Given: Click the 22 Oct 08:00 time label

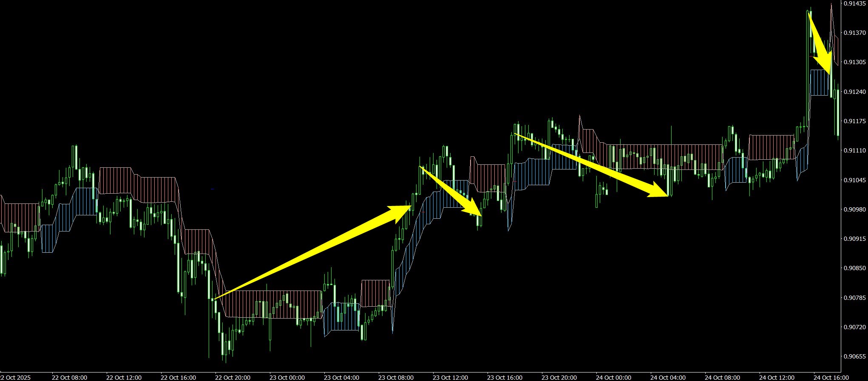Looking at the screenshot, I should [69, 377].
